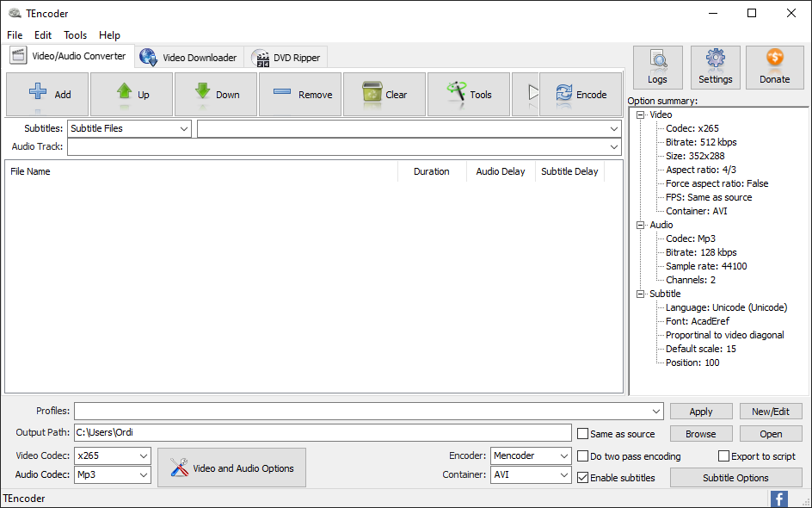The height and width of the screenshot is (508, 812).
Task: Open the Help menu
Action: [109, 35]
